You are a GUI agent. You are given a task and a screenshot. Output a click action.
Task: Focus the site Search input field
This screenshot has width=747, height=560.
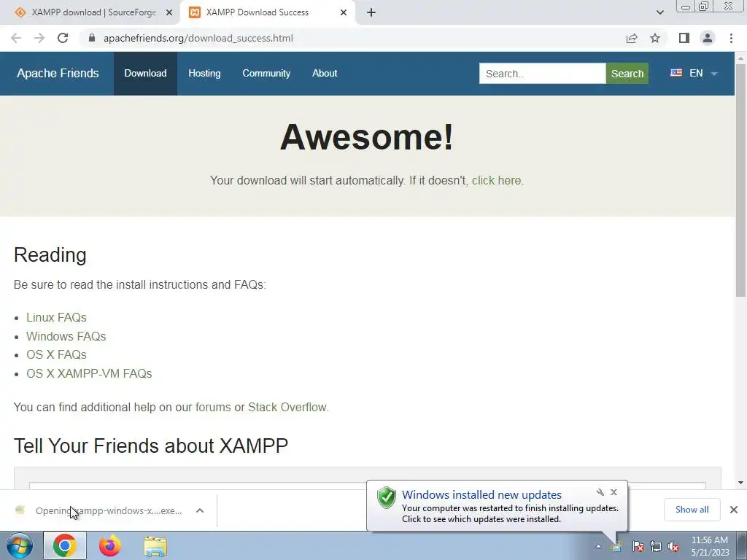click(x=542, y=74)
